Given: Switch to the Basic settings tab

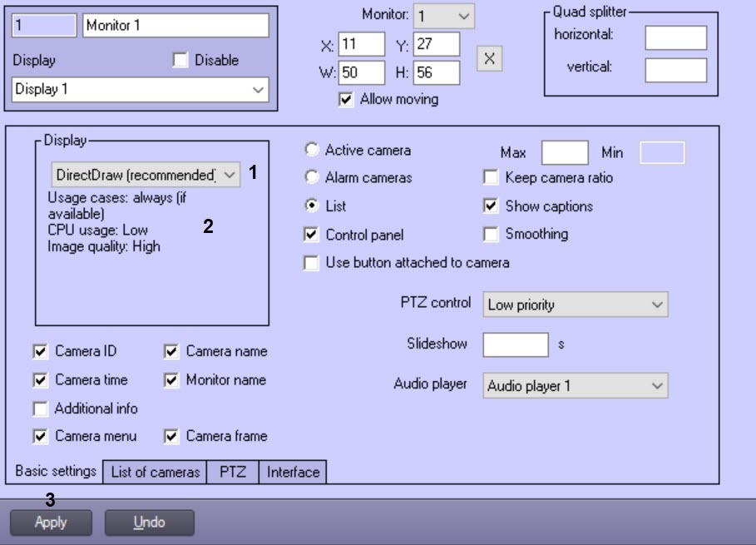Looking at the screenshot, I should click(56, 471).
